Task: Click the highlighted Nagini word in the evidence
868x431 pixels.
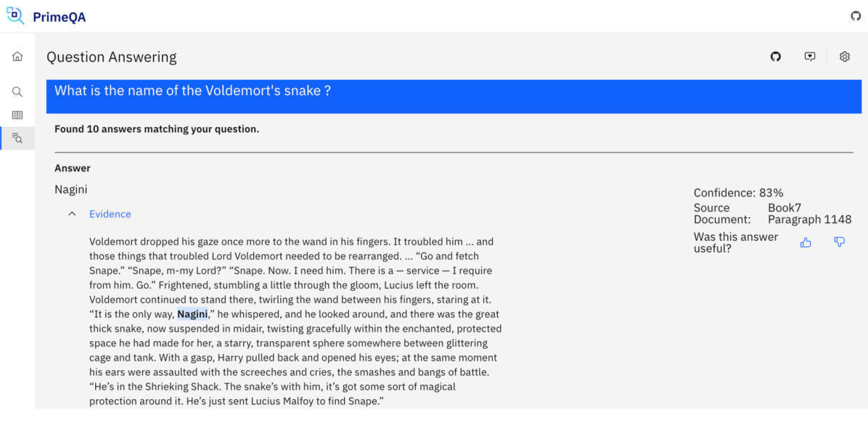Action: pyautogui.click(x=192, y=314)
